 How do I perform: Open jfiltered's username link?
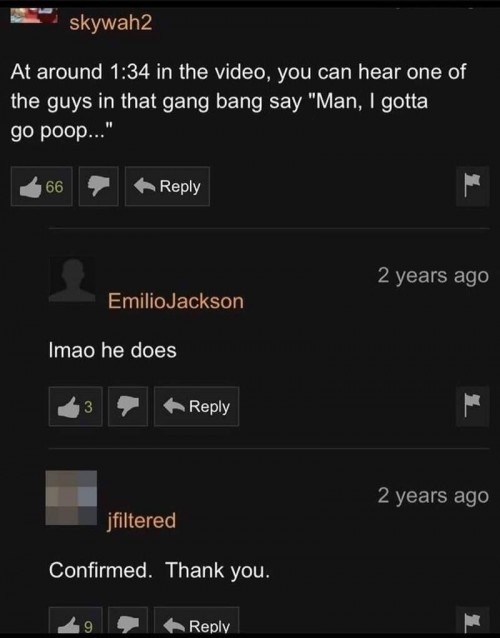point(142,520)
